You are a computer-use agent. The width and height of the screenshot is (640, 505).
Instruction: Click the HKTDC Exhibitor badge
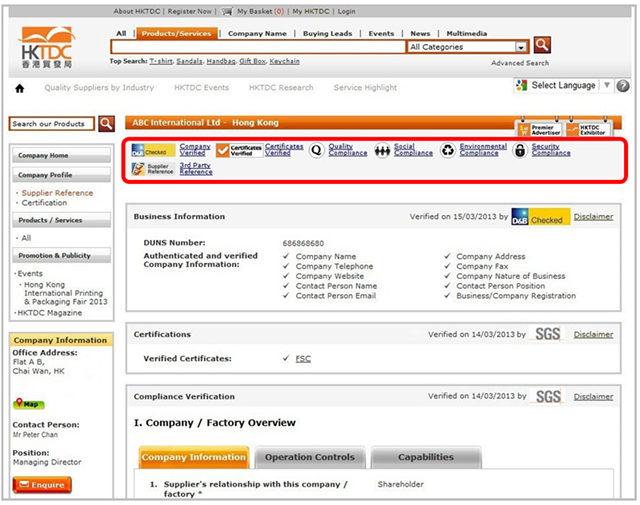(589, 129)
